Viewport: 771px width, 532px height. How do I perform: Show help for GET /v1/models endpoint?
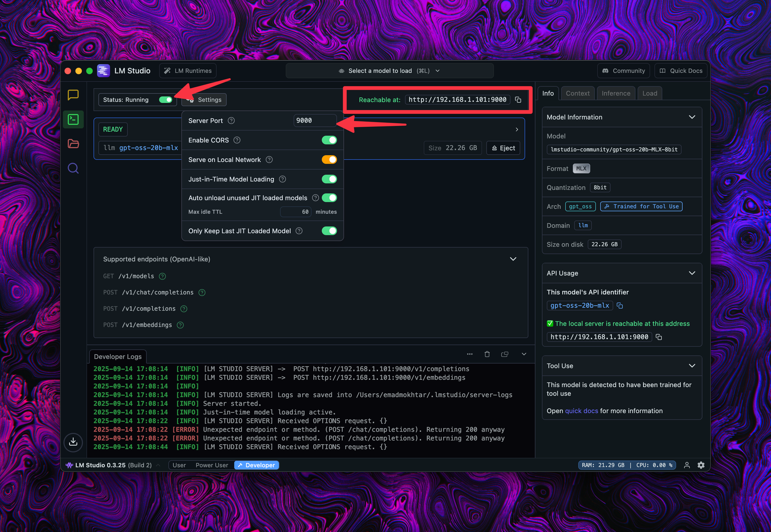162,276
